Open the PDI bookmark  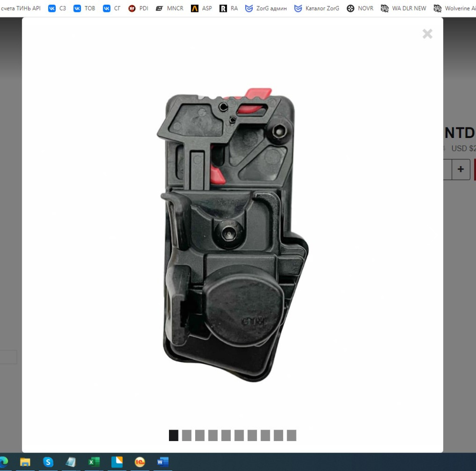[139, 9]
